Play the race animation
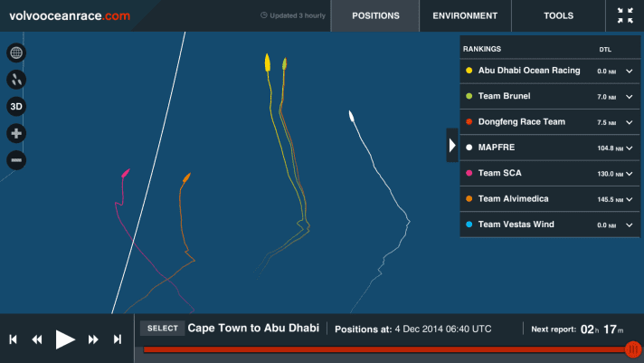644x363 pixels. click(65, 339)
